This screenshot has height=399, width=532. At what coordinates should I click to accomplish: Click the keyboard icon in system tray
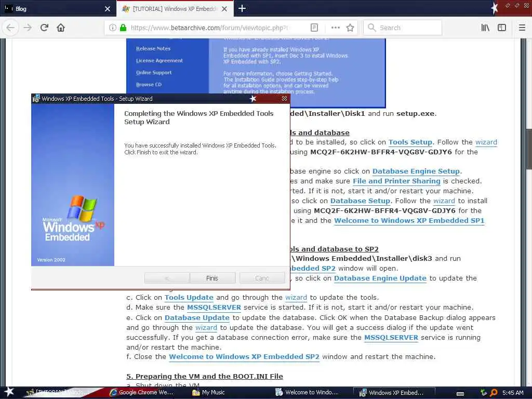460,393
